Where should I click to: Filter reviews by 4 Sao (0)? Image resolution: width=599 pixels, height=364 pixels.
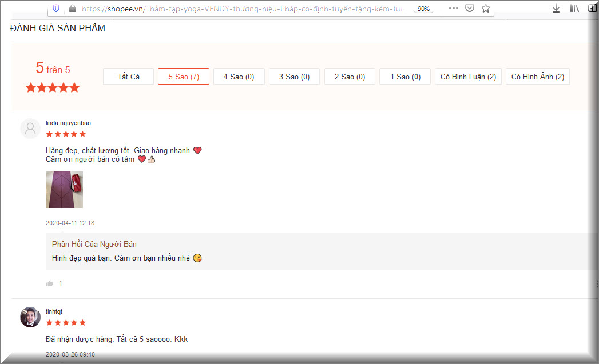239,77
